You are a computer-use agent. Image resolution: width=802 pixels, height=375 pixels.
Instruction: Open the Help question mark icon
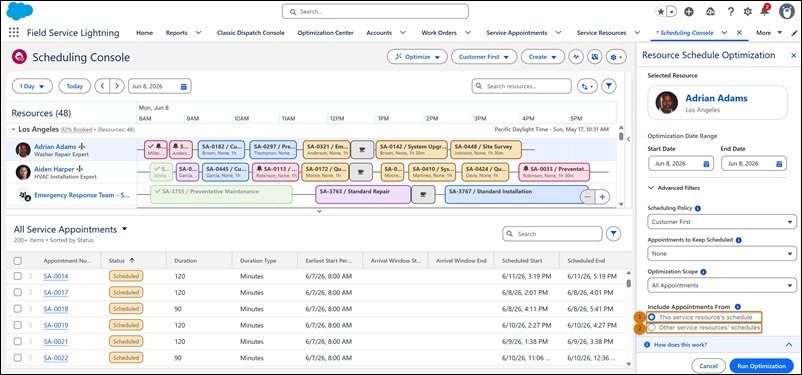click(x=731, y=11)
